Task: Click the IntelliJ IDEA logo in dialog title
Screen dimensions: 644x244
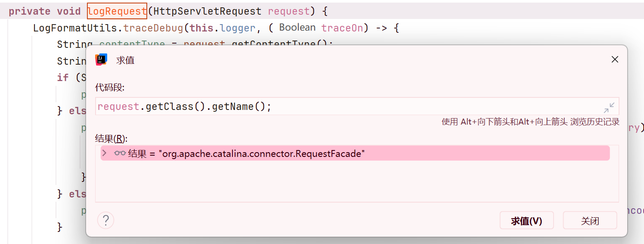Action: (x=101, y=60)
